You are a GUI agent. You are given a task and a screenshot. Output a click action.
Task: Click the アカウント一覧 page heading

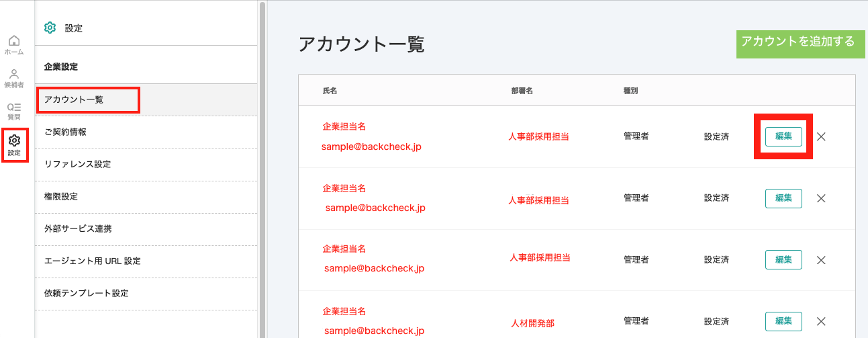pyautogui.click(x=361, y=44)
